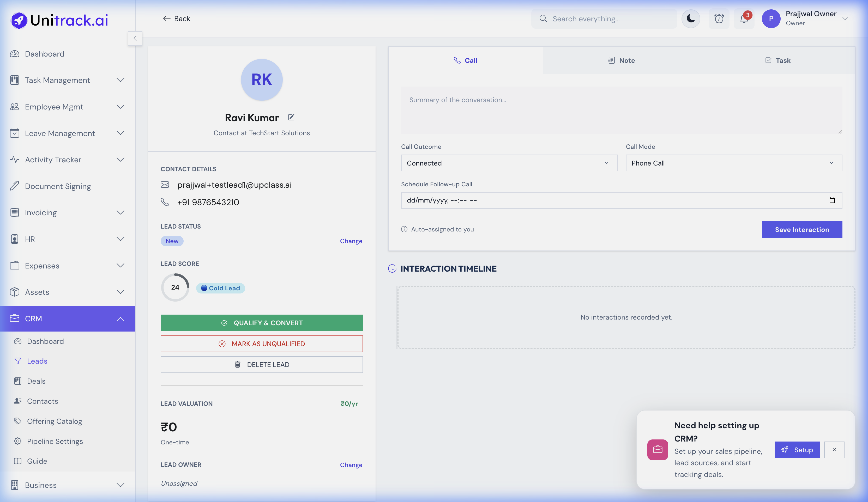Image resolution: width=868 pixels, height=502 pixels.
Task: Collapse the CRM sidebar section
Action: tap(120, 319)
